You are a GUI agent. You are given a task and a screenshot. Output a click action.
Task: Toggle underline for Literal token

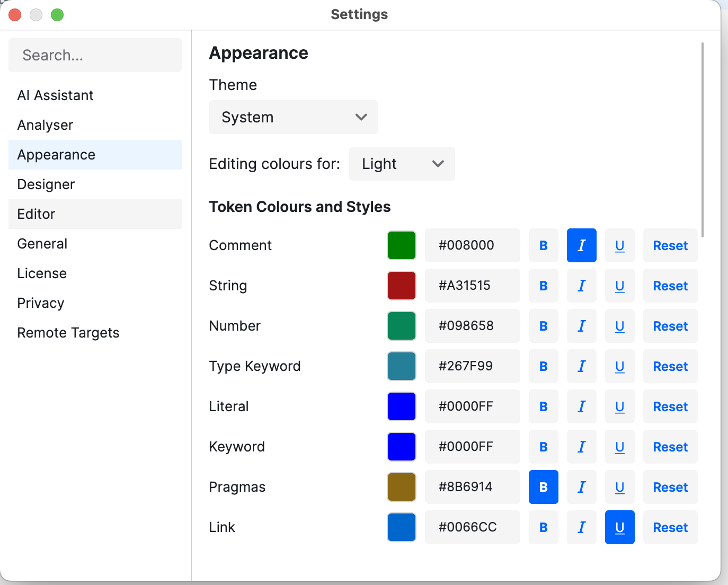coord(619,406)
